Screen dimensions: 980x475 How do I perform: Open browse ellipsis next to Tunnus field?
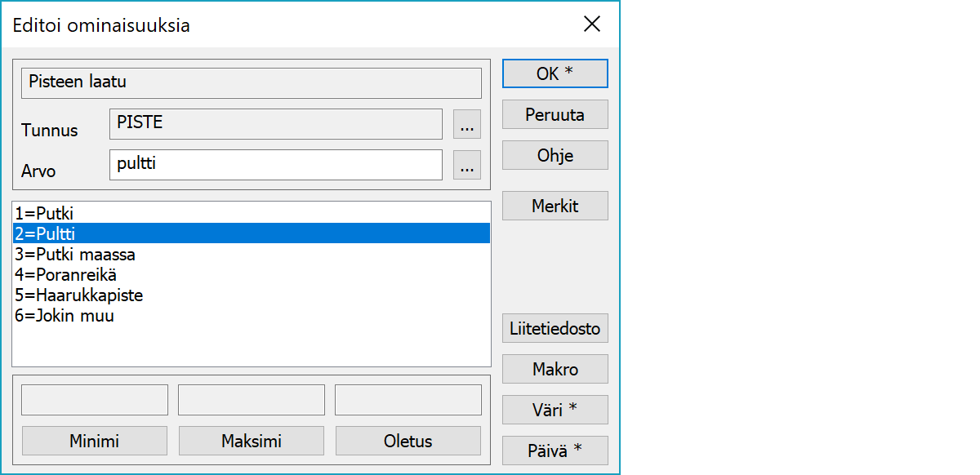point(466,126)
